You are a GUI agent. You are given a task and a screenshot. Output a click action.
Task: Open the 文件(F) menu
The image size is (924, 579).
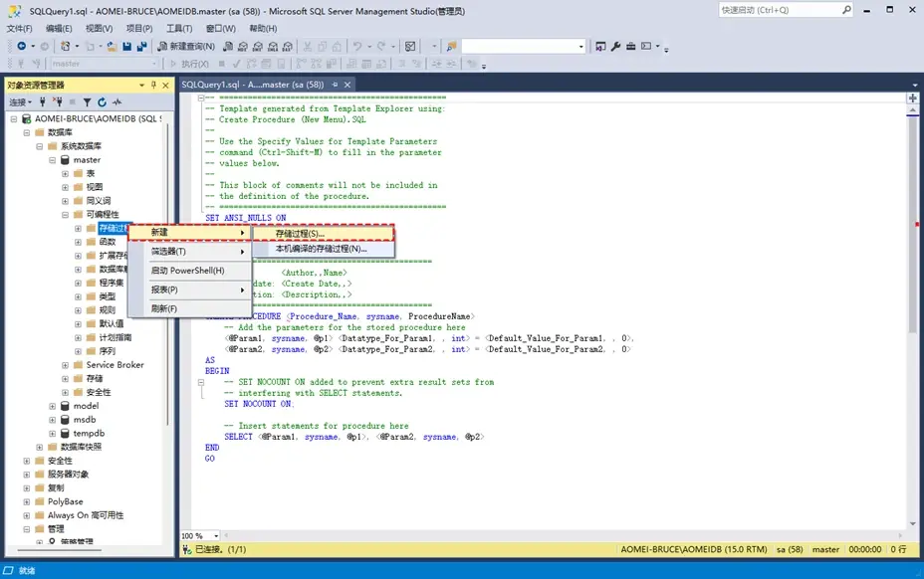point(19,28)
